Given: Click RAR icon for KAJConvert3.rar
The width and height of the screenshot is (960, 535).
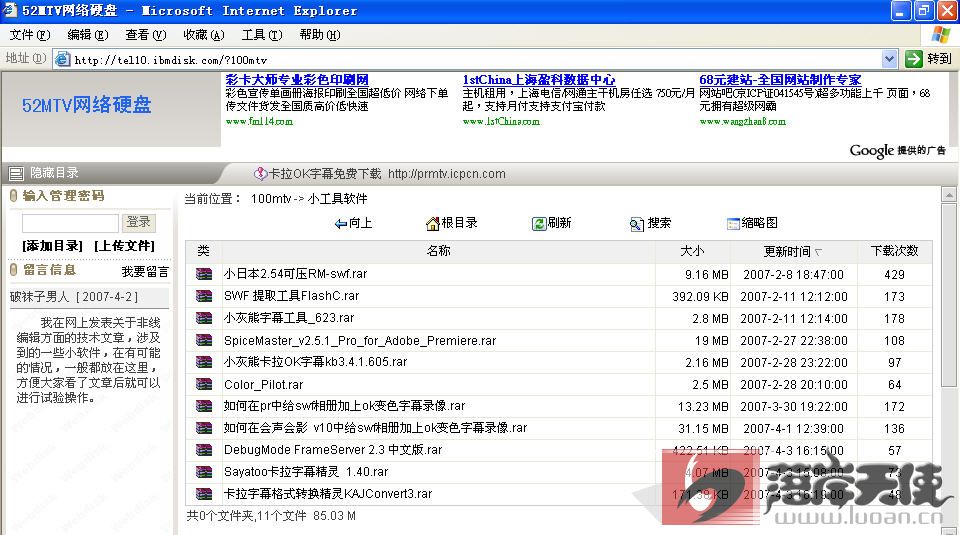Looking at the screenshot, I should (x=204, y=494).
